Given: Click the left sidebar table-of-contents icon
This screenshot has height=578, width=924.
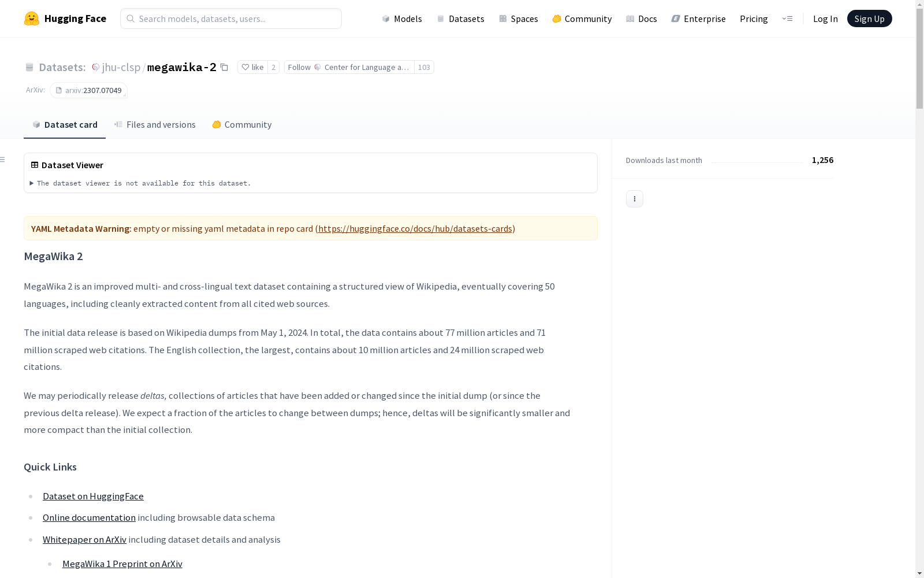Looking at the screenshot, I should [x=3, y=160].
